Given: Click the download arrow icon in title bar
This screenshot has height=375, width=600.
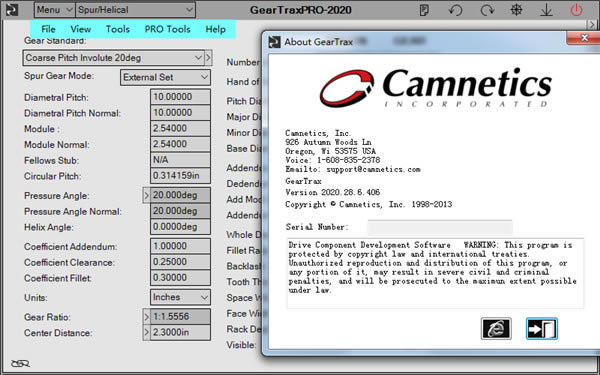Looking at the screenshot, I should point(546,10).
